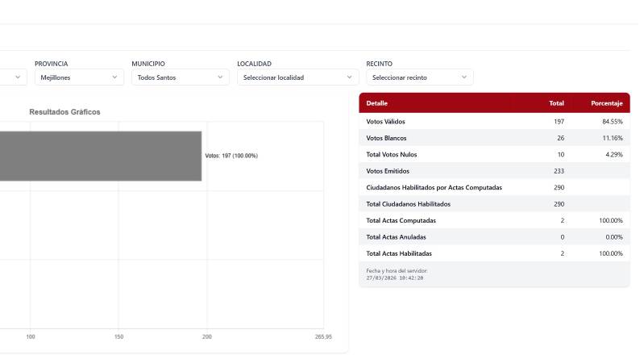Click the chevron arrow in Seleccionar recinto
This screenshot has height=363, width=644.
tap(464, 77)
